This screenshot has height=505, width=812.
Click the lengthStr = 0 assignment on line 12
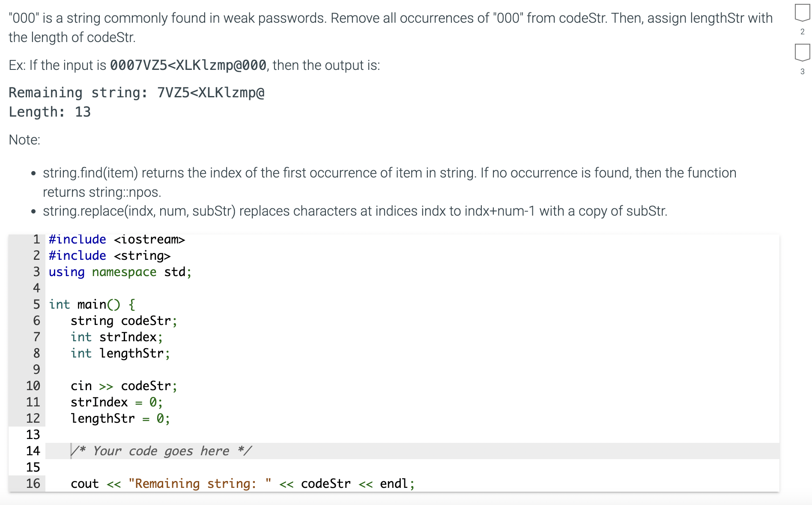(120, 418)
